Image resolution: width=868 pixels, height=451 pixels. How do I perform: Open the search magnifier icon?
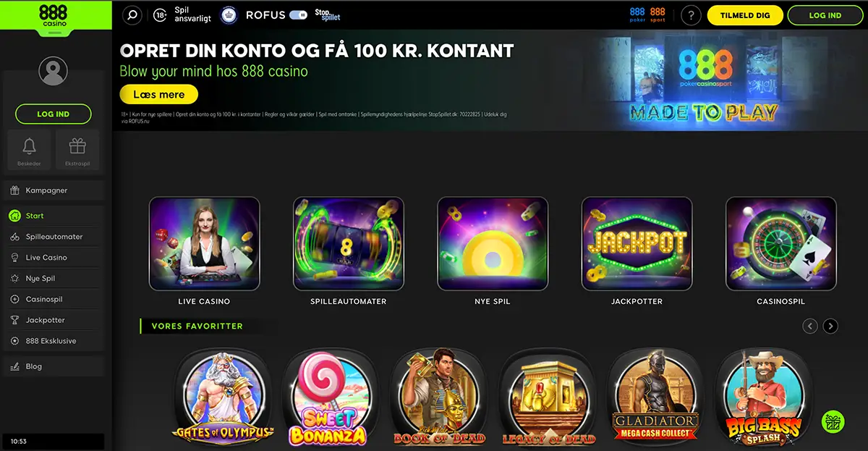click(132, 14)
